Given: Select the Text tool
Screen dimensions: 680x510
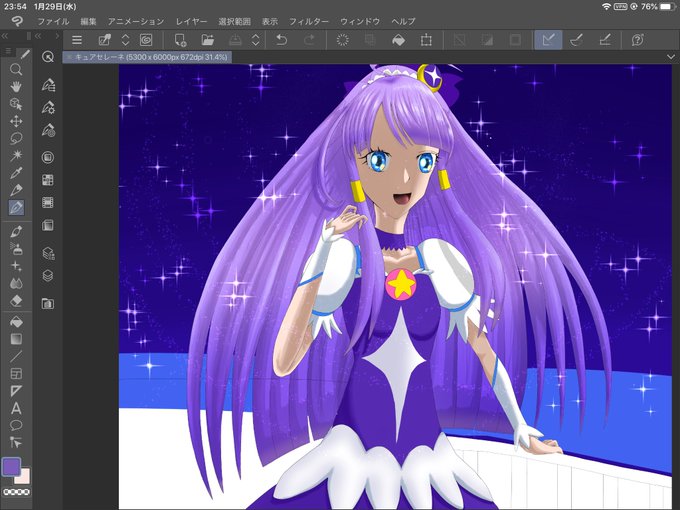Looking at the screenshot, I should [x=16, y=408].
